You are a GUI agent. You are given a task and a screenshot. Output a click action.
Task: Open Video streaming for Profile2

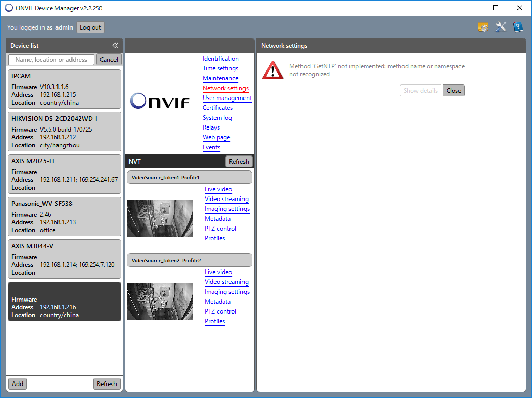click(227, 282)
